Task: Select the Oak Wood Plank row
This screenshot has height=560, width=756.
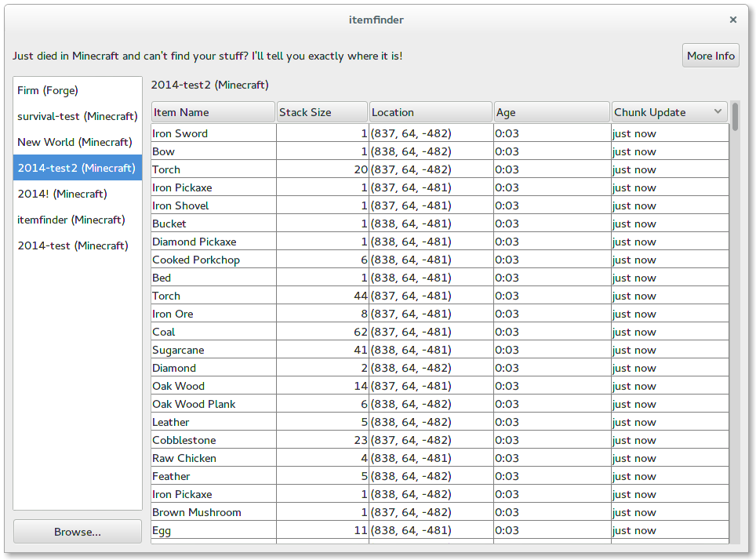Action: click(x=440, y=404)
